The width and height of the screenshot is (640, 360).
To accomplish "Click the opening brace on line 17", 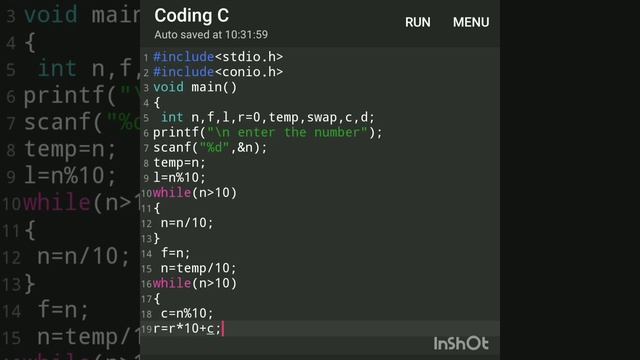I will [x=157, y=299].
